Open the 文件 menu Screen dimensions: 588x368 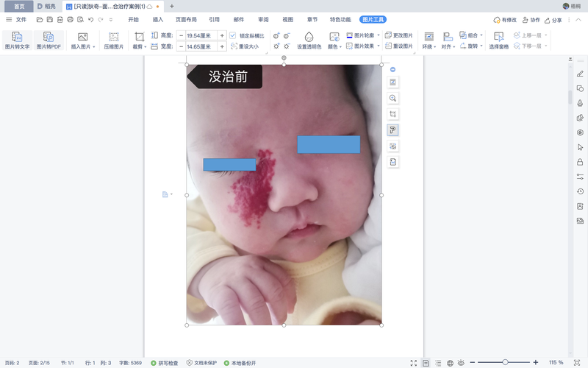click(16, 20)
